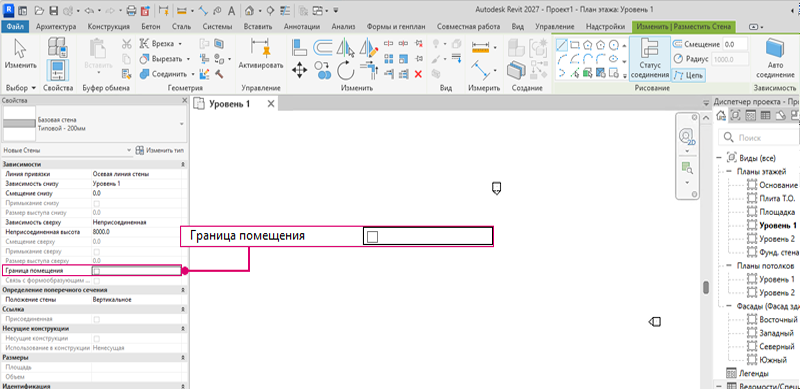Collapse the Зависимости properties section

click(x=183, y=164)
